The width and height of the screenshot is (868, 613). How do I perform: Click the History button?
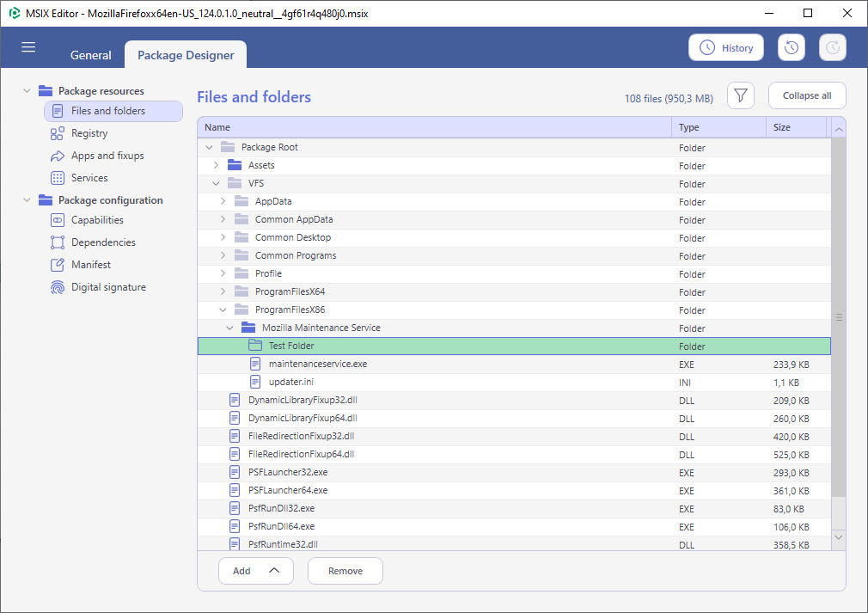[x=725, y=47]
